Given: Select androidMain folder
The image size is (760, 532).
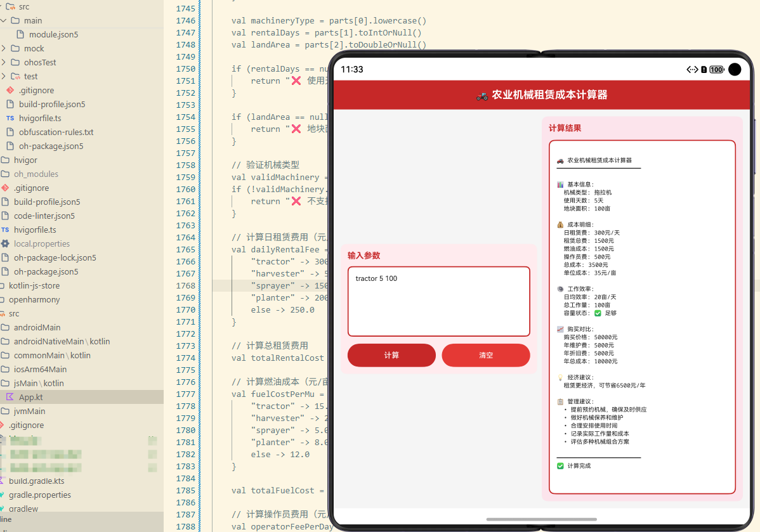Looking at the screenshot, I should pyautogui.click(x=37, y=328).
